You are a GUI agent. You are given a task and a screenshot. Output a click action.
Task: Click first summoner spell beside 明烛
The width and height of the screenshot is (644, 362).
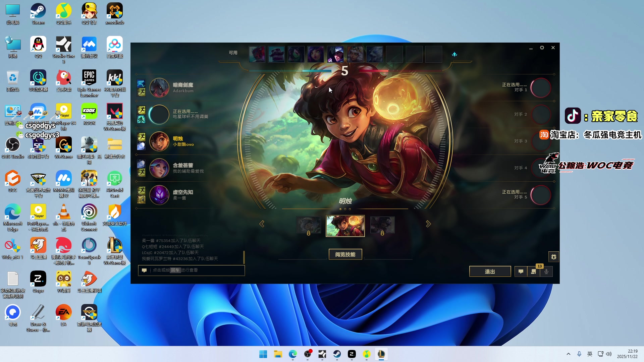pos(142,137)
